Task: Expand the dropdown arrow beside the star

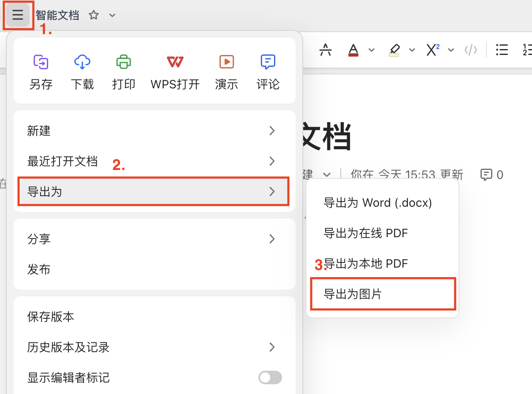Action: click(112, 16)
